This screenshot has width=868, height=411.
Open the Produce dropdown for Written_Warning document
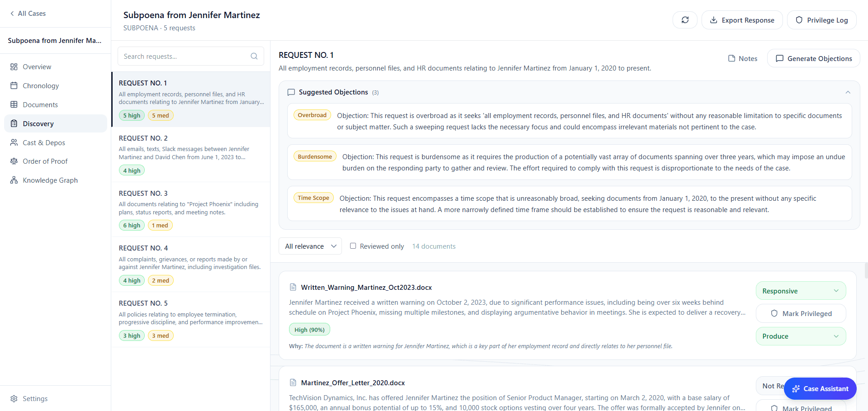[801, 336]
